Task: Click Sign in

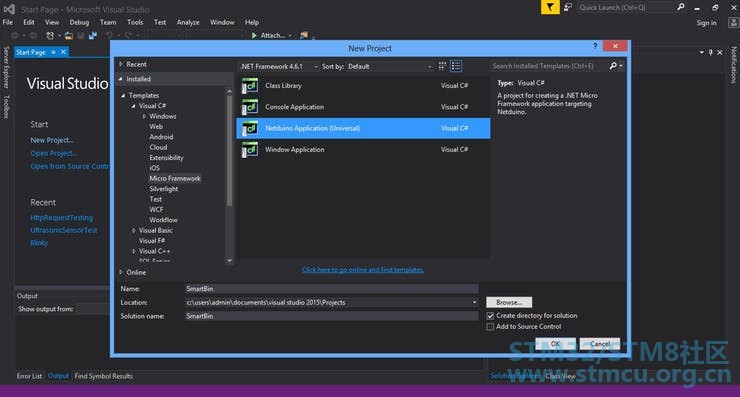Action: (x=706, y=23)
